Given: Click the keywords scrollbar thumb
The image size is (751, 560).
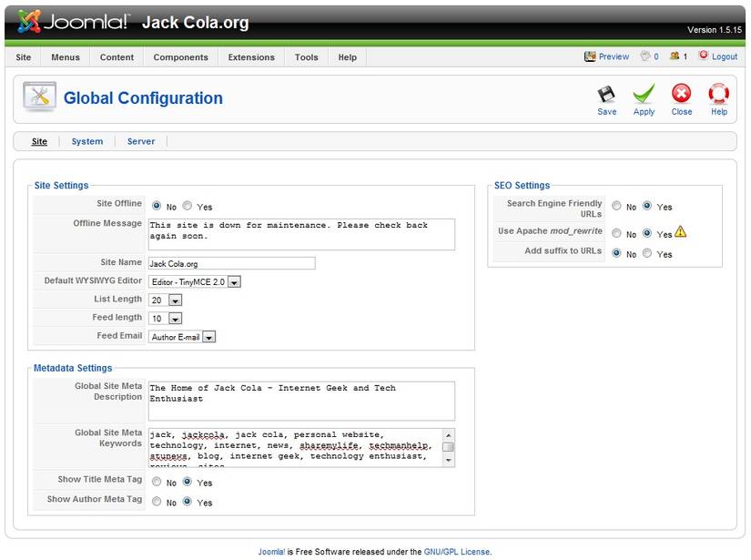Looking at the screenshot, I should point(448,446).
